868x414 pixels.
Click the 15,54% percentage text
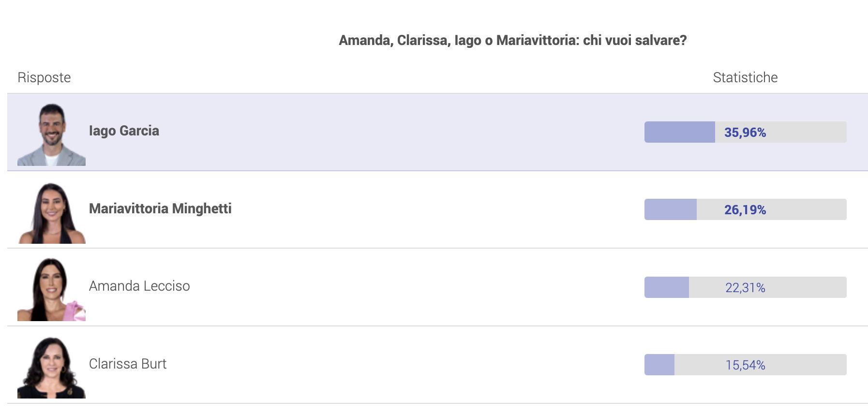point(745,365)
